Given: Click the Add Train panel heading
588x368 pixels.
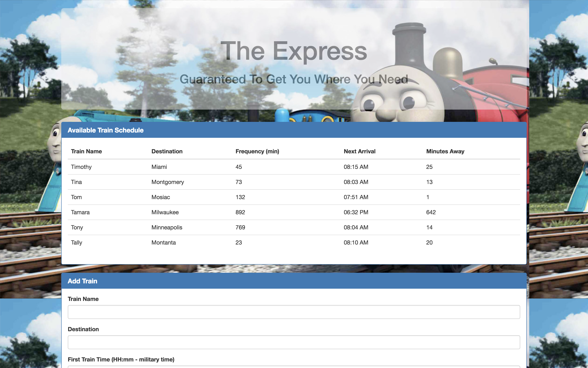Looking at the screenshot, I should [82, 281].
